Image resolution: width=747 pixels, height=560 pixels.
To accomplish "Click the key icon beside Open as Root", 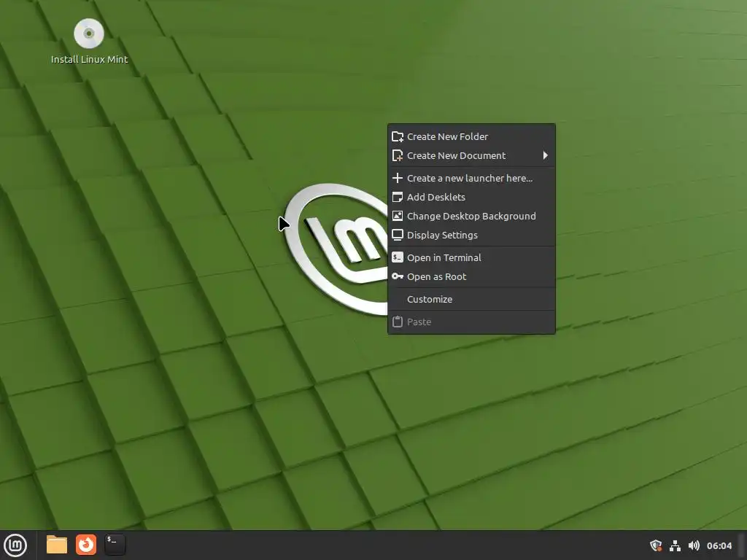I will click(398, 276).
